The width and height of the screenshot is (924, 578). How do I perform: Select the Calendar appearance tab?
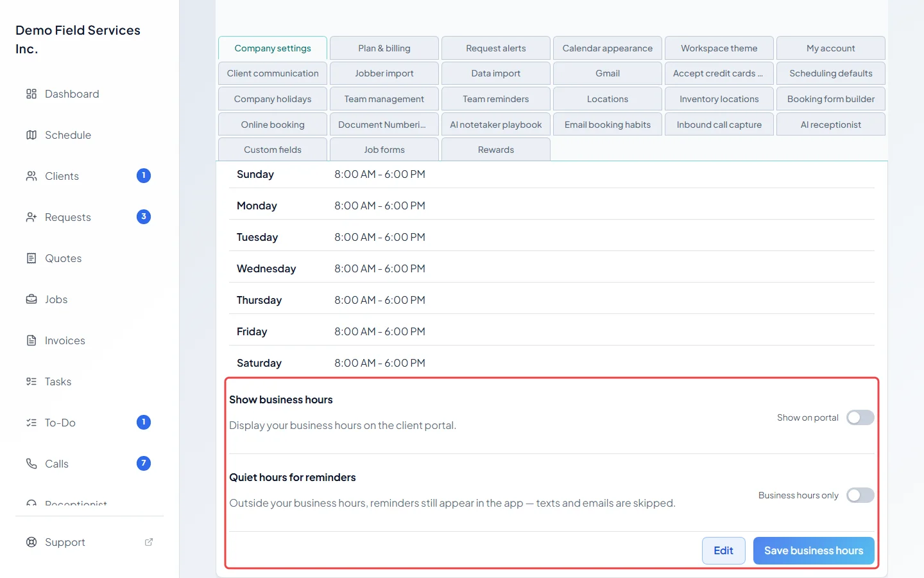[x=608, y=48]
